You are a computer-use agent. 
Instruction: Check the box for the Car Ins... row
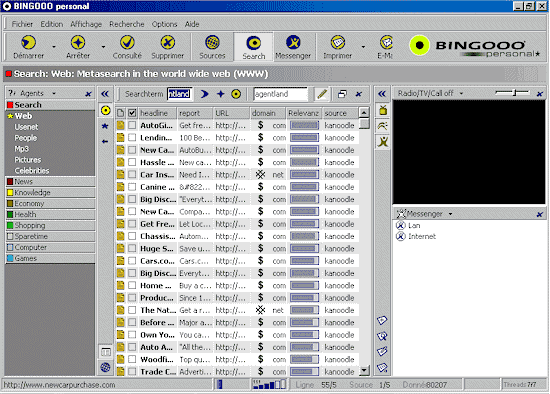pos(132,174)
